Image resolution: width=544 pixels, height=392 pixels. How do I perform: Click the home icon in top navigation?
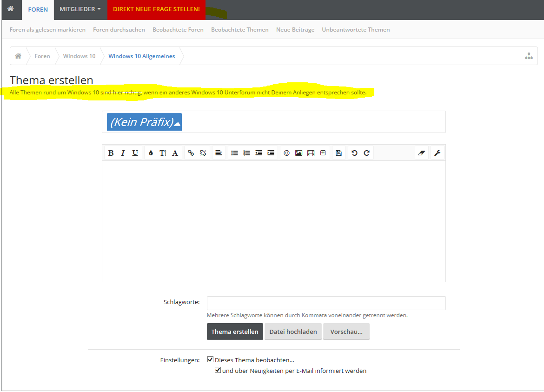tap(11, 9)
